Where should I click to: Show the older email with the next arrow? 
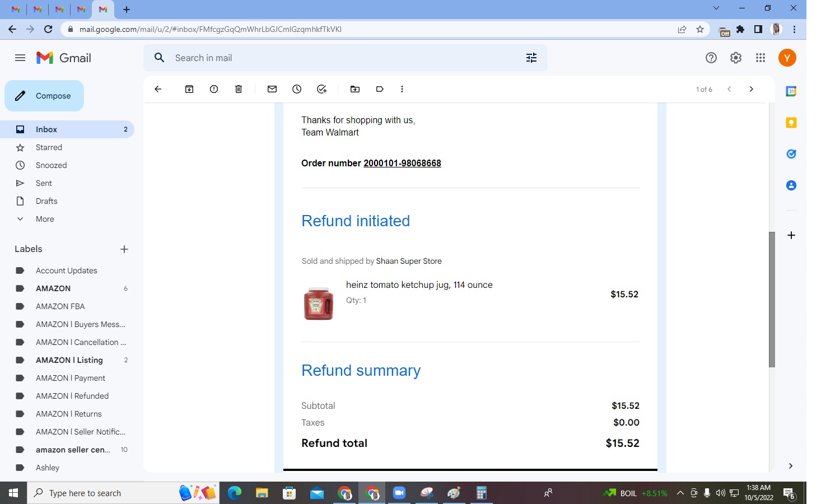(752, 89)
